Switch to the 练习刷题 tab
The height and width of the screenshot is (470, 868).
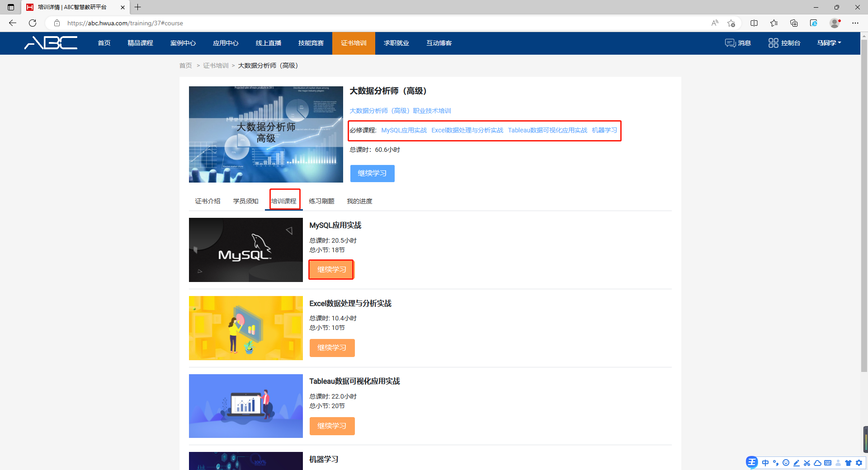[321, 201]
